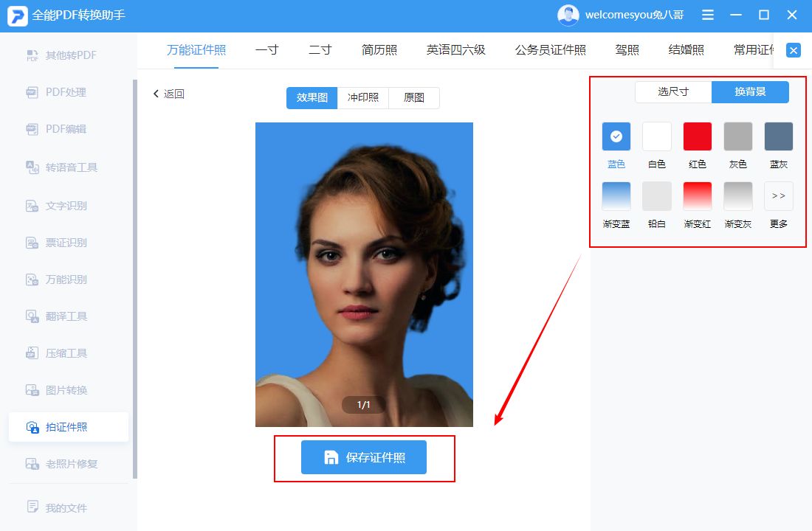Image resolution: width=812 pixels, height=531 pixels.
Task: Apply the 铅白 background swatch
Action: [x=657, y=196]
